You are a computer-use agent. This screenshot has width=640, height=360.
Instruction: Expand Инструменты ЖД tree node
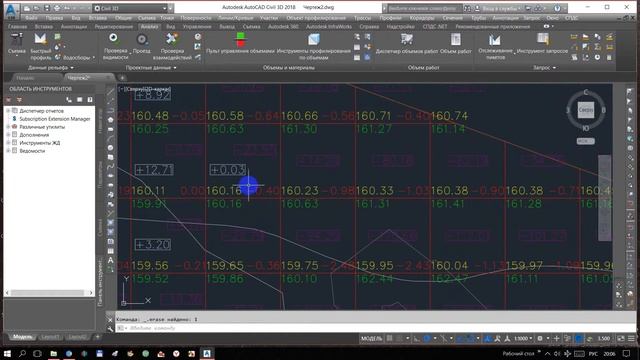[x=7, y=143]
